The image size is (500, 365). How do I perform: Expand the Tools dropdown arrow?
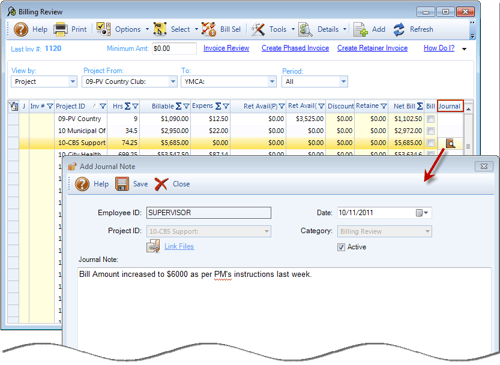coord(293,29)
